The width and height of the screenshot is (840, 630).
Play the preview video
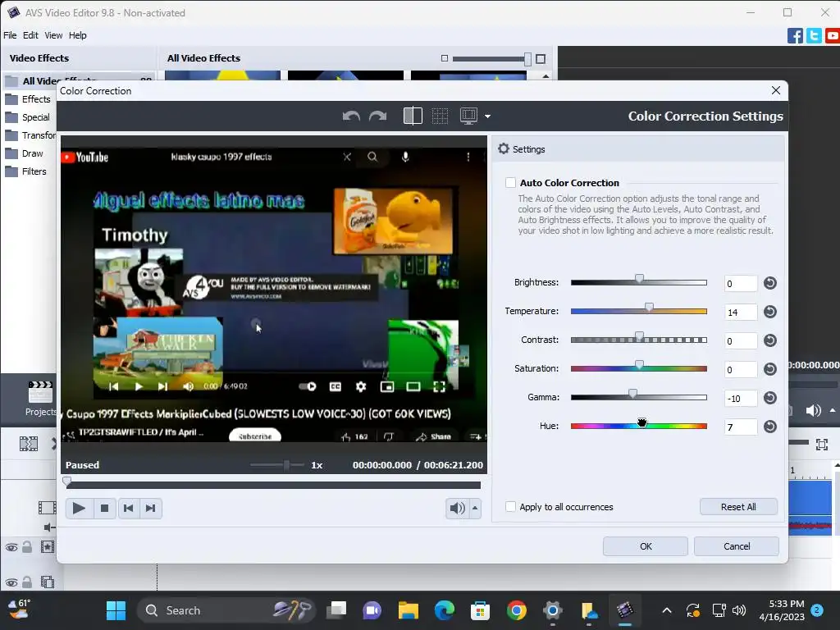(x=79, y=509)
